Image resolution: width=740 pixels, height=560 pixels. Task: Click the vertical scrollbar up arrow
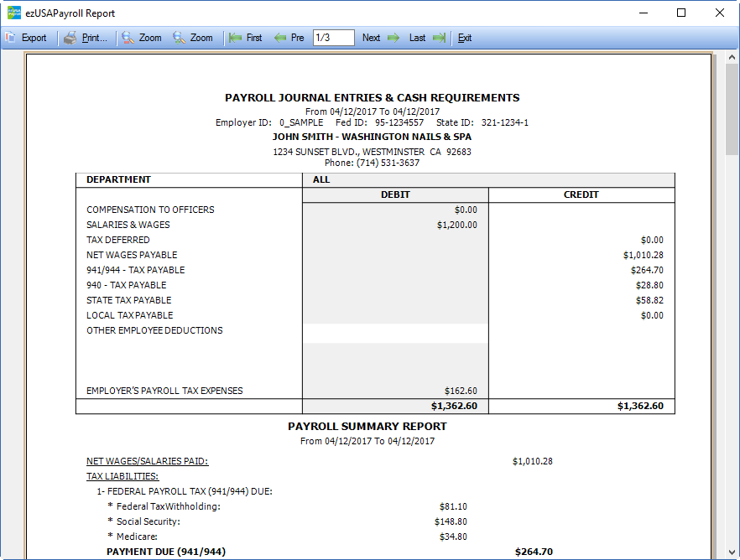(x=732, y=56)
